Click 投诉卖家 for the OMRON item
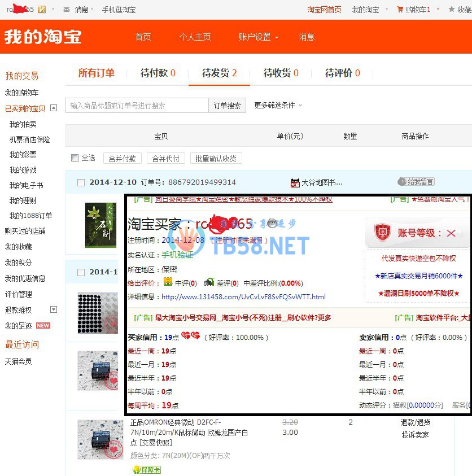 pyautogui.click(x=415, y=435)
